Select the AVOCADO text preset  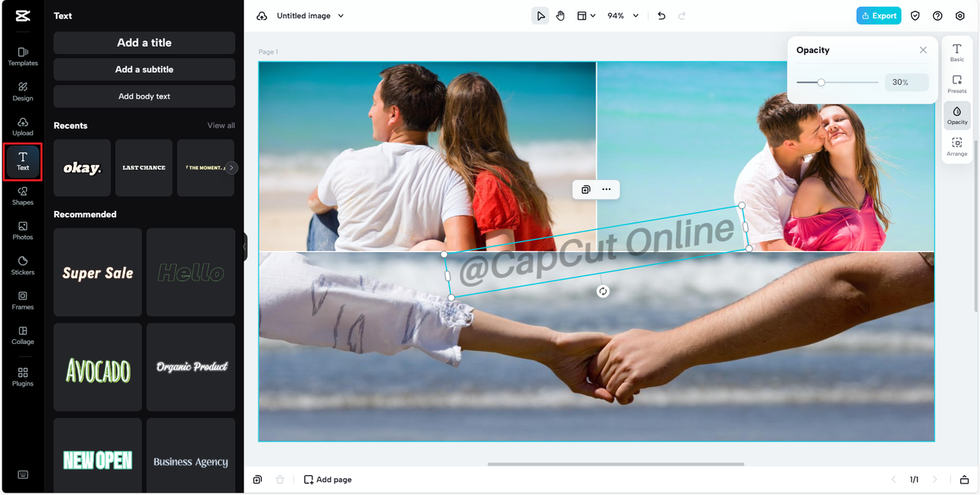(x=98, y=367)
